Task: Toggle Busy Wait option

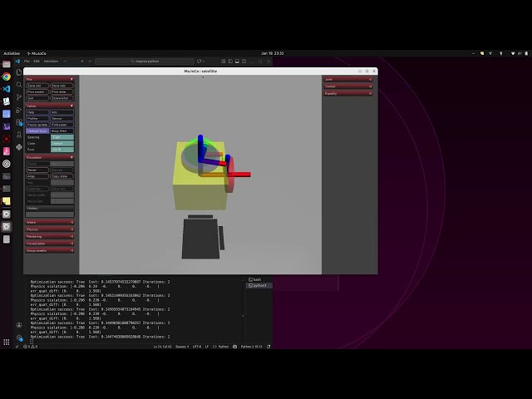Action: pos(62,131)
